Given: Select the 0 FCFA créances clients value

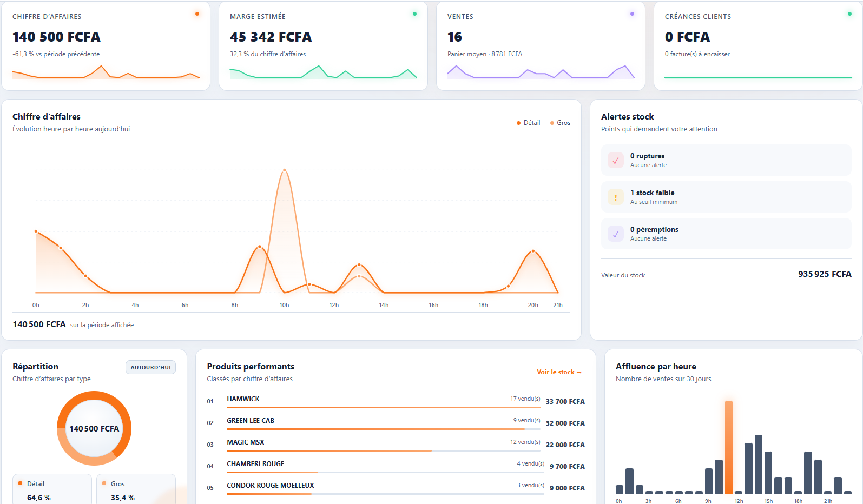Looking at the screenshot, I should pos(687,37).
